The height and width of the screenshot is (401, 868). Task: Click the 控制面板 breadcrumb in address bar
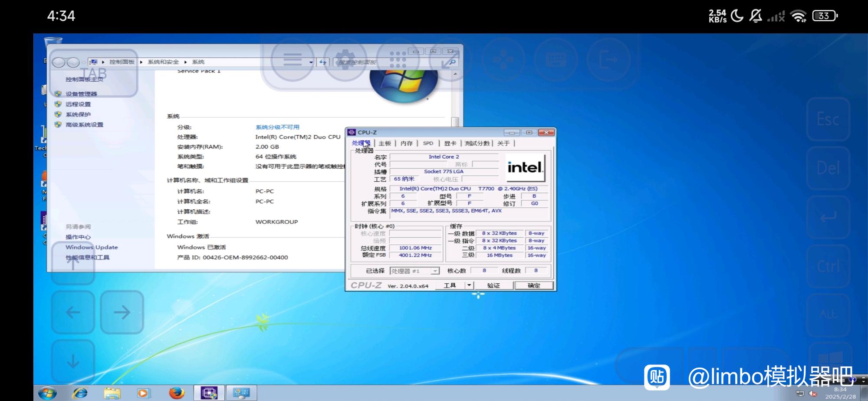pyautogui.click(x=122, y=62)
